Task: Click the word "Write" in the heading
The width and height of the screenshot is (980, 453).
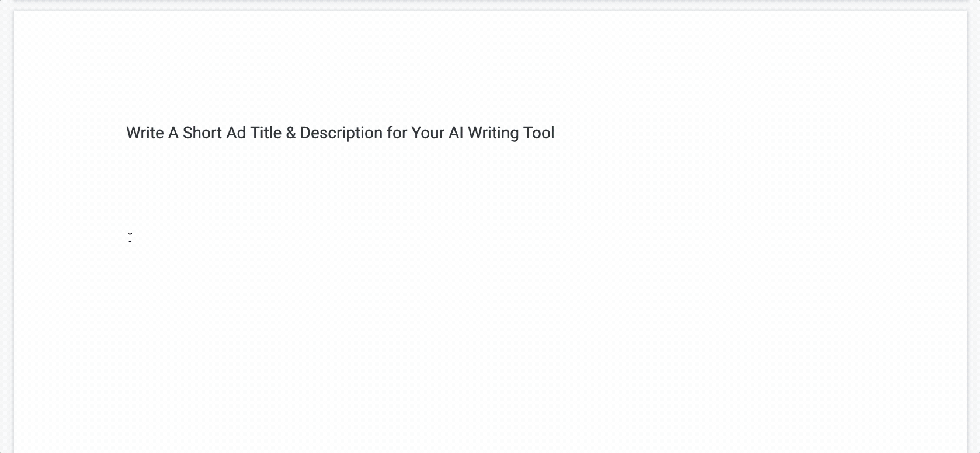Action: (x=145, y=133)
